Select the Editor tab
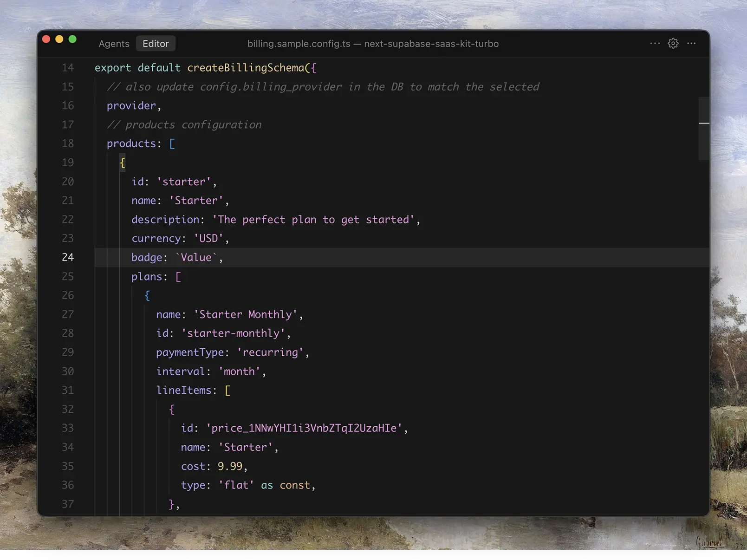 click(x=156, y=44)
